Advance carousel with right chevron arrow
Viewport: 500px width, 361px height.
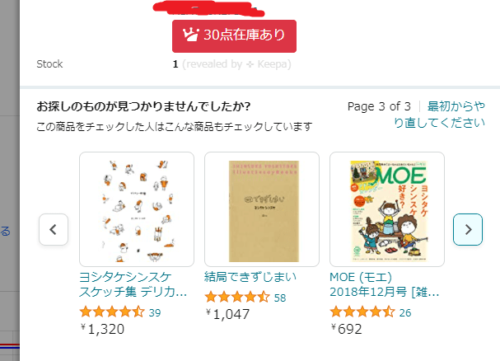tap(468, 229)
